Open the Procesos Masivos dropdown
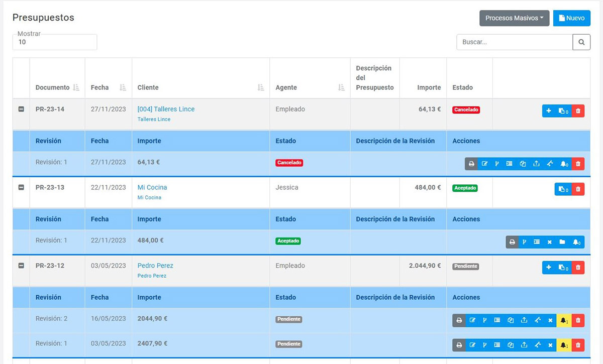This screenshot has height=364, width=603. (x=514, y=18)
